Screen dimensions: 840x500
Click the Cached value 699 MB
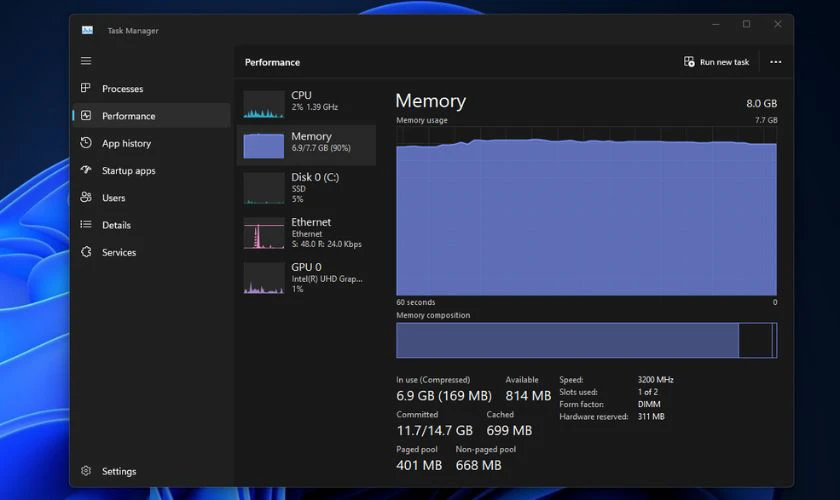[x=509, y=430]
